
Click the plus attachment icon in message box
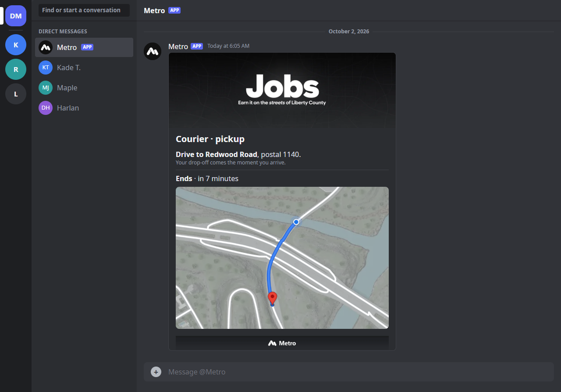156,372
